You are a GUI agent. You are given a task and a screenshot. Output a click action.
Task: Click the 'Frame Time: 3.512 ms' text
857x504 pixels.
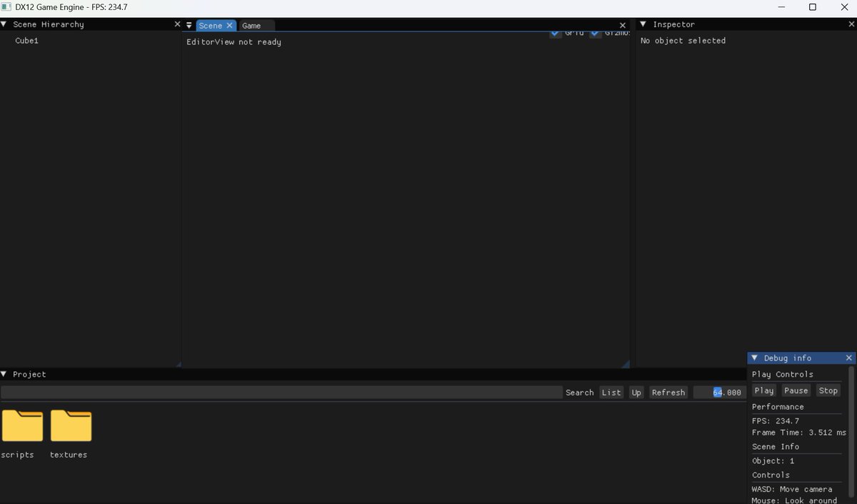point(799,433)
